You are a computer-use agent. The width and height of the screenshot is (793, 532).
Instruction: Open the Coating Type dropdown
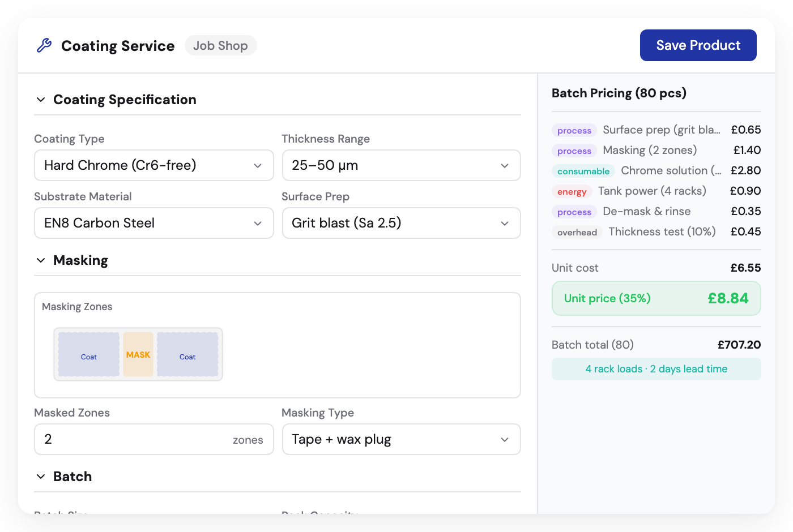pos(154,165)
